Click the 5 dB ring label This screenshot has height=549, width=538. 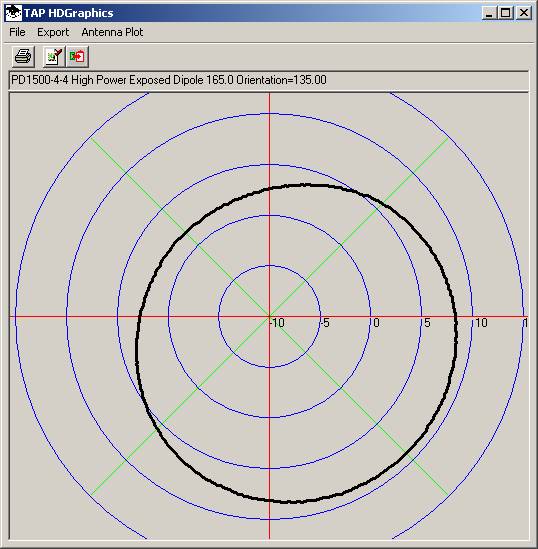[427, 323]
